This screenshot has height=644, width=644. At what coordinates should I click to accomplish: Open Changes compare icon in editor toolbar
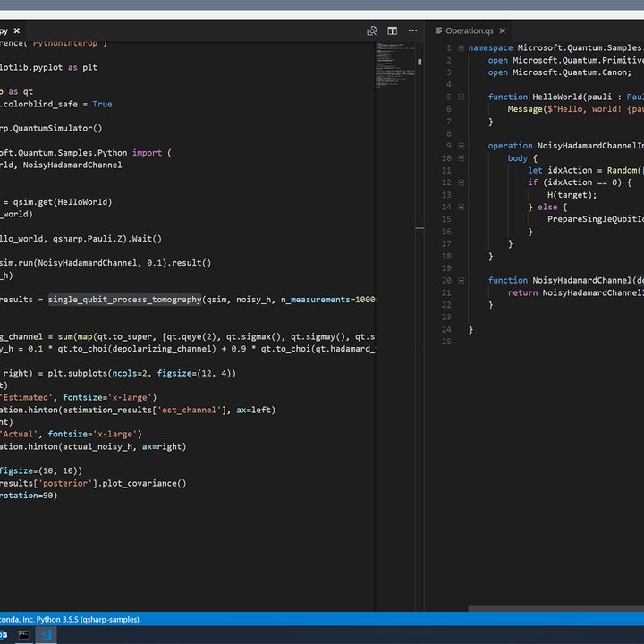pos(372,30)
